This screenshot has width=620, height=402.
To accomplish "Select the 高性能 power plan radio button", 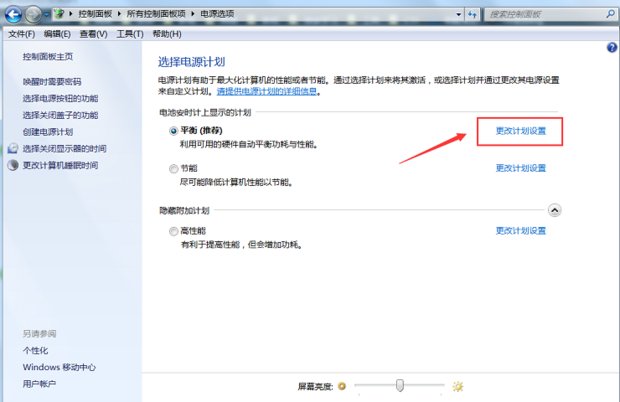I will pos(173,231).
